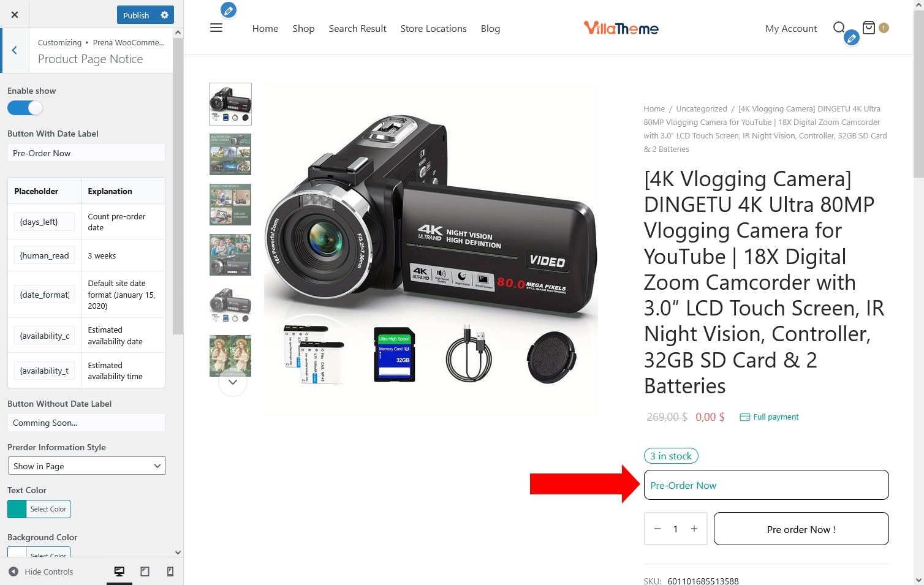Open Preorder Information Style dropdown
Screen dimensions: 924x585
(x=86, y=466)
